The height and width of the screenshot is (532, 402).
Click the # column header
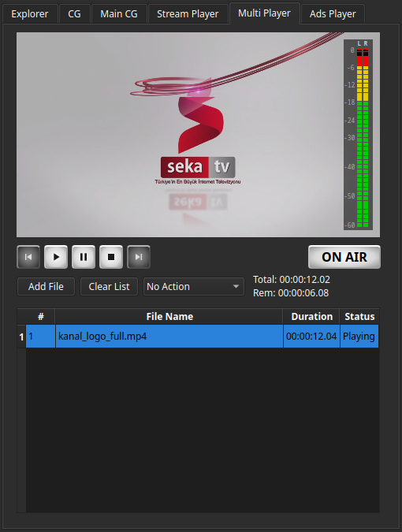pos(41,317)
